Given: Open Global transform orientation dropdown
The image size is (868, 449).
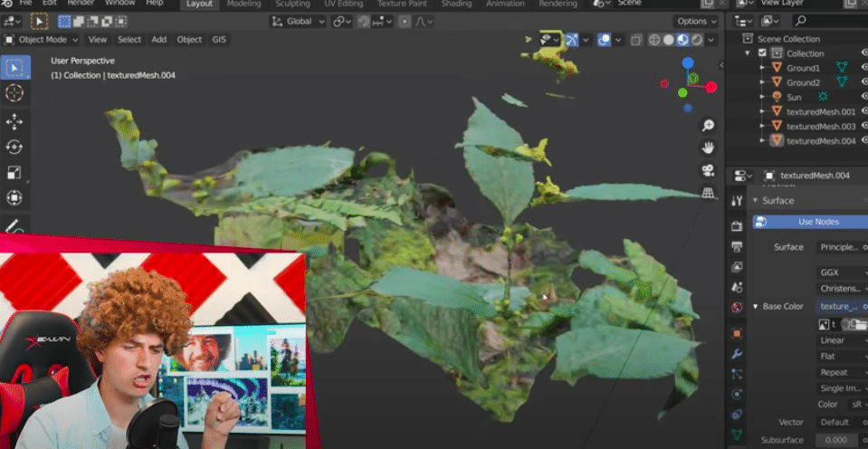Looking at the screenshot, I should (298, 22).
